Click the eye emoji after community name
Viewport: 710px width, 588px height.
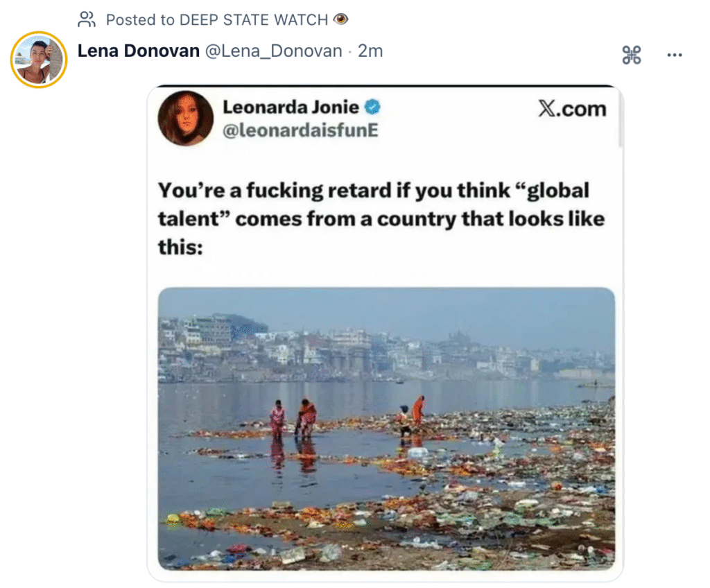(x=340, y=19)
